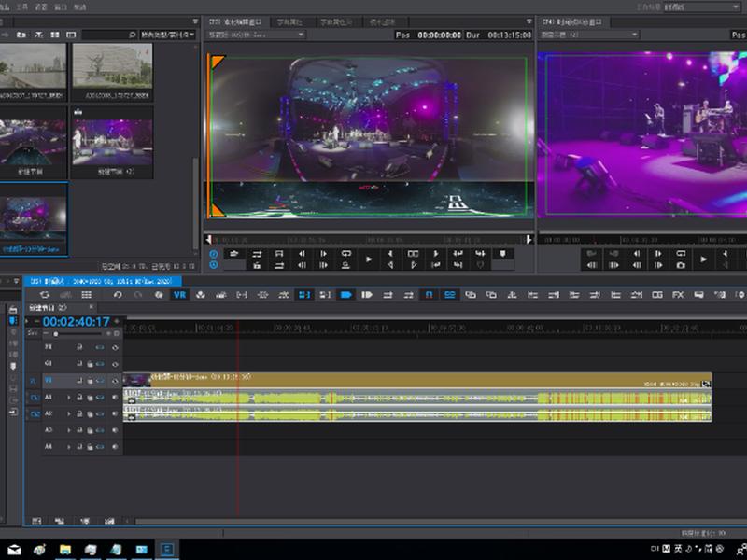
Task: Click the active EDIUS icon on the taskbar
Action: tap(167, 550)
